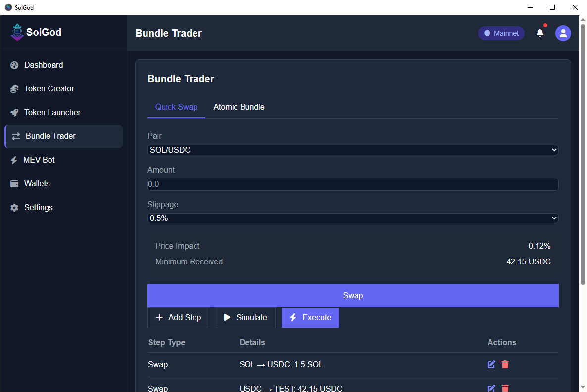
Task: Select the Token Creator coin icon
Action: [x=14, y=88]
